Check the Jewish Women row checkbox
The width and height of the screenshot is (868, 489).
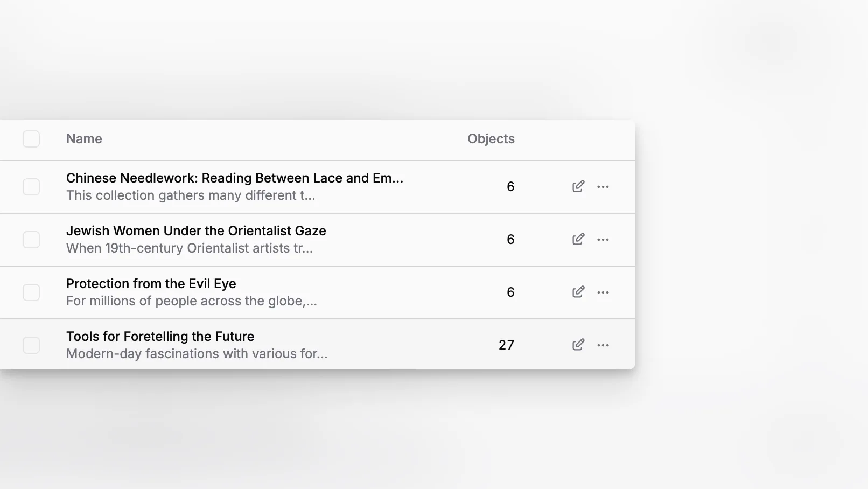31,240
